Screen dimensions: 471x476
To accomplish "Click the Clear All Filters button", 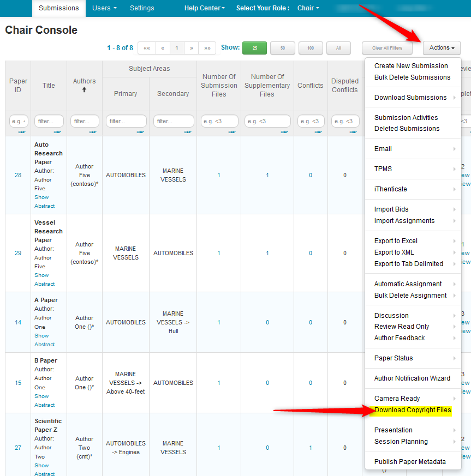I will pyautogui.click(x=387, y=48).
